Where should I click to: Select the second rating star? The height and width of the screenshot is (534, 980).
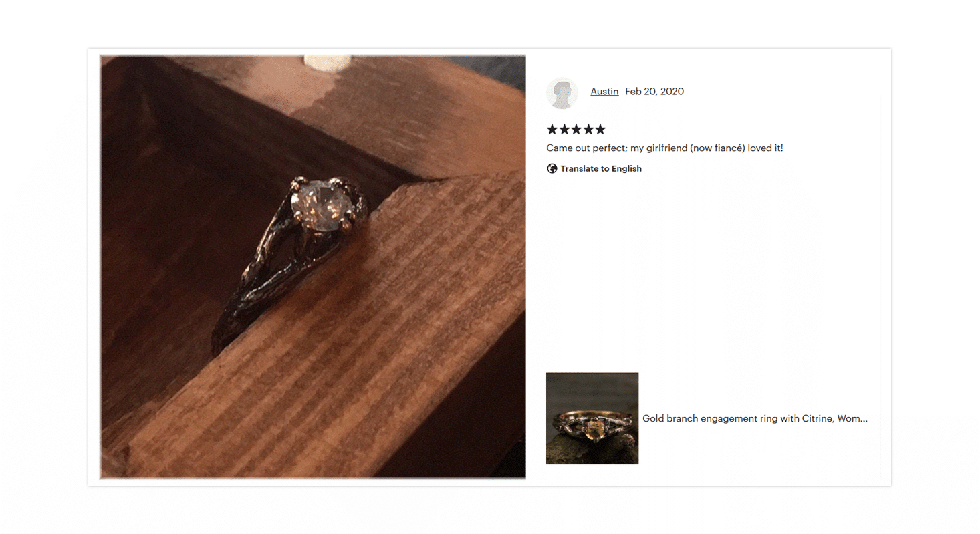pyautogui.click(x=564, y=129)
